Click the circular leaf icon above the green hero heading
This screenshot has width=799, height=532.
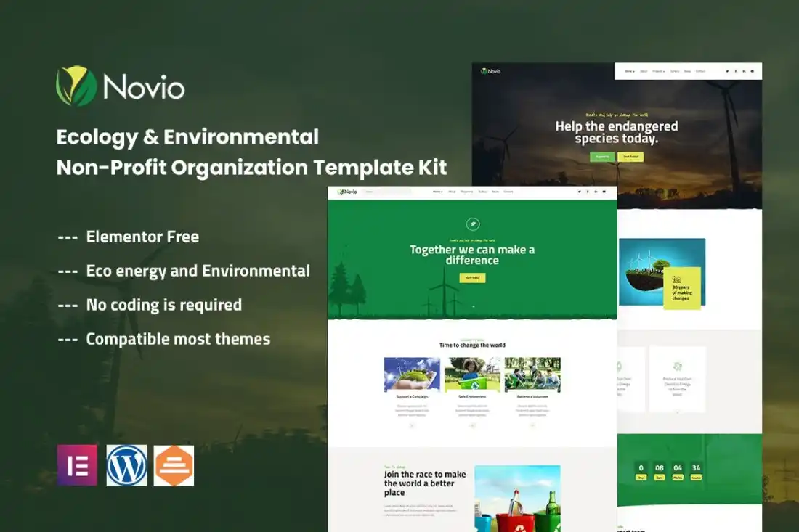tap(472, 224)
